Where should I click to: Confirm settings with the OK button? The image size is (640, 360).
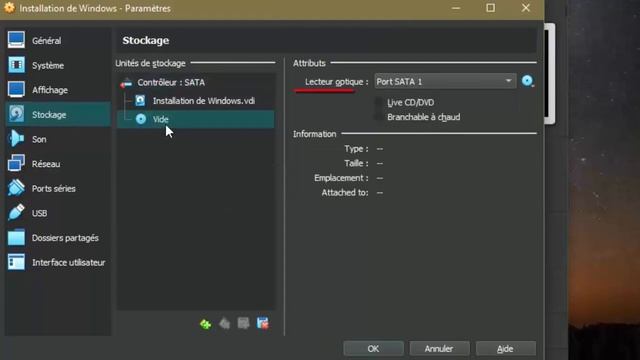[373, 349]
